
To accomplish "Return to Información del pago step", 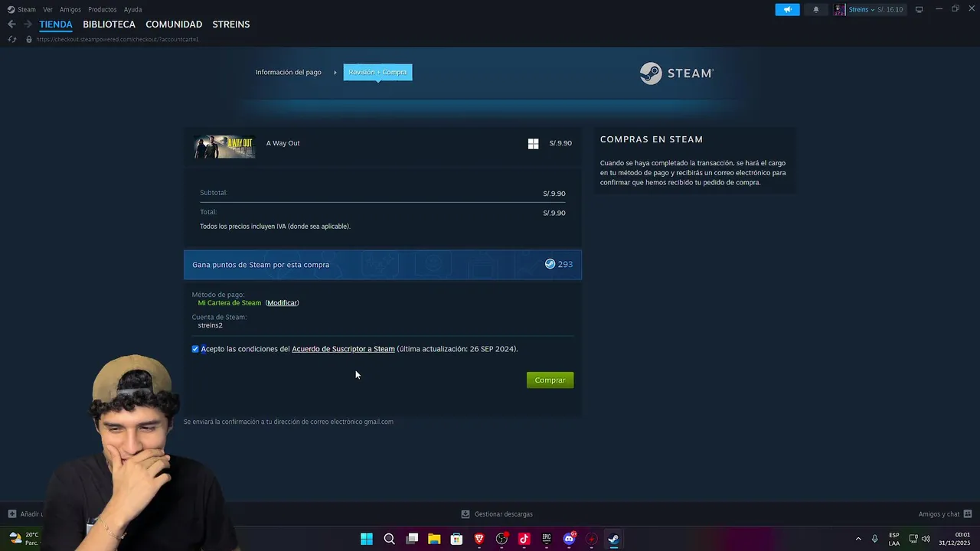I will [x=289, y=72].
